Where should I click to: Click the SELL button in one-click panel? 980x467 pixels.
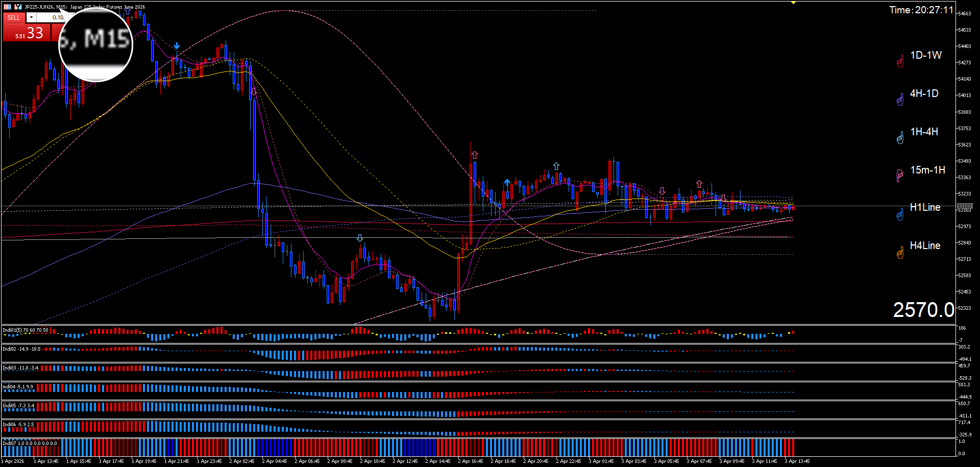tap(14, 17)
